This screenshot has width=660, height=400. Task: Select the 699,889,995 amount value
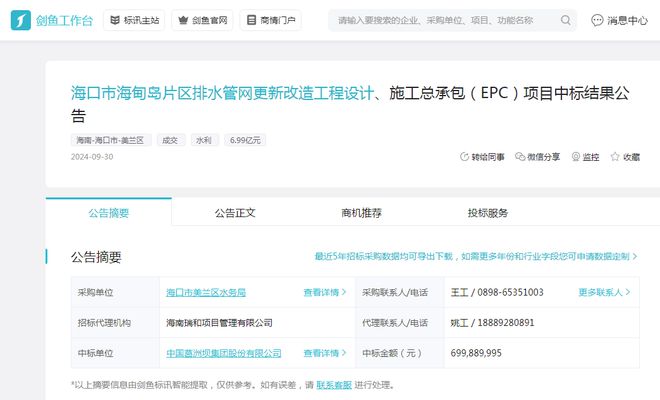(x=476, y=353)
